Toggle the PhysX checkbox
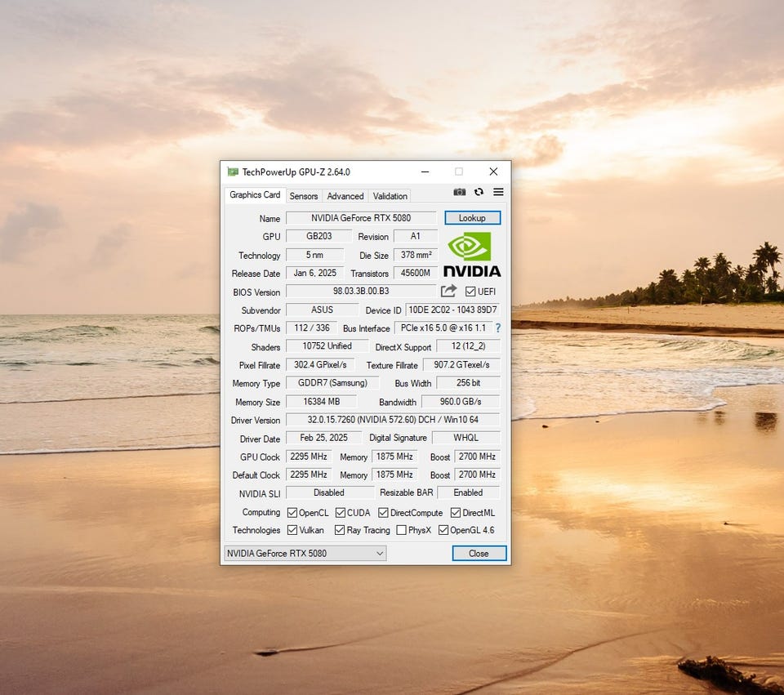 coord(402,530)
